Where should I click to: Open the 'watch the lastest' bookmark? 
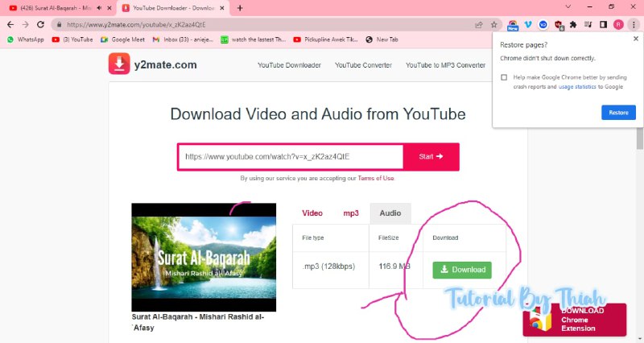[x=253, y=39]
